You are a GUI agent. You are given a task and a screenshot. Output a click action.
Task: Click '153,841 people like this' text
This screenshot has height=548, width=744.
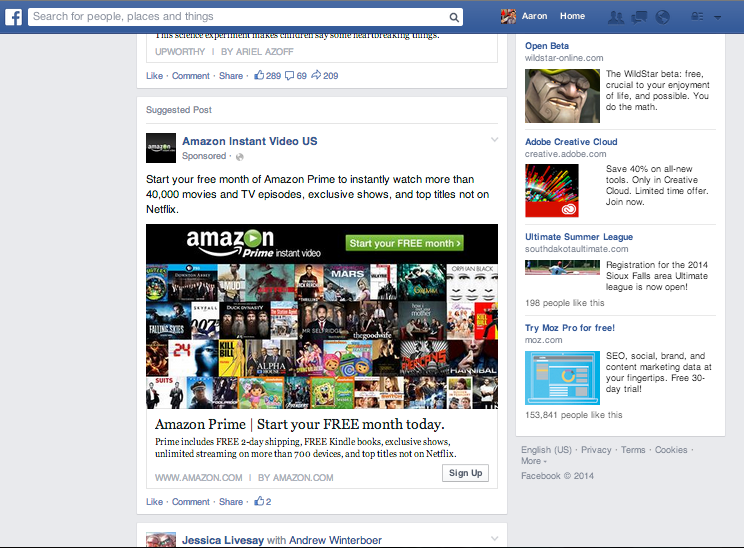(573, 415)
